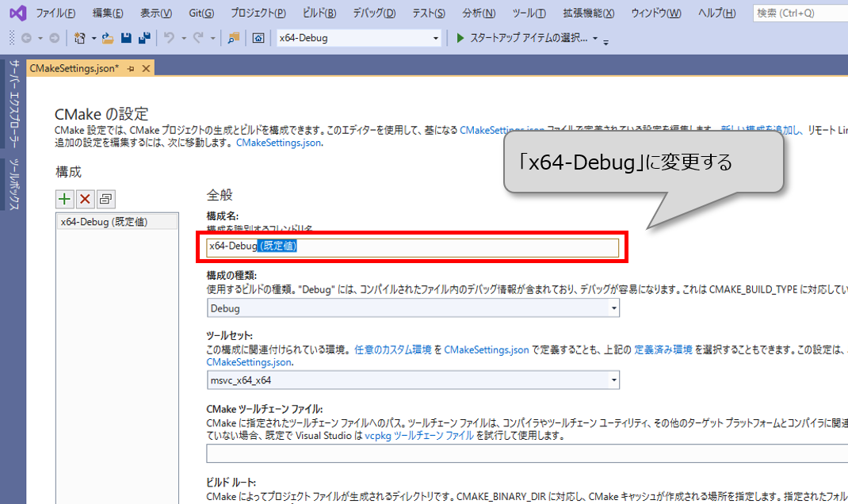Open the ファイル(F) menu
Viewport: 848px width, 504px height.
pos(55,13)
